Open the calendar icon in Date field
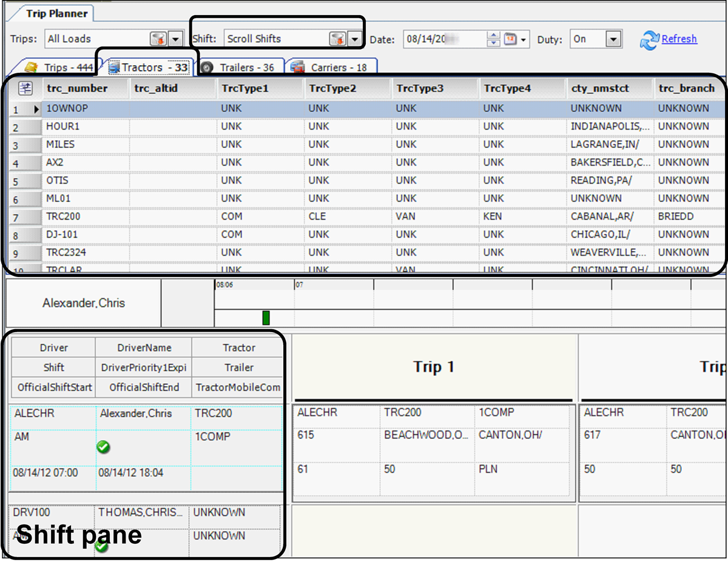Viewport: 728px width, 565px height. click(x=511, y=39)
